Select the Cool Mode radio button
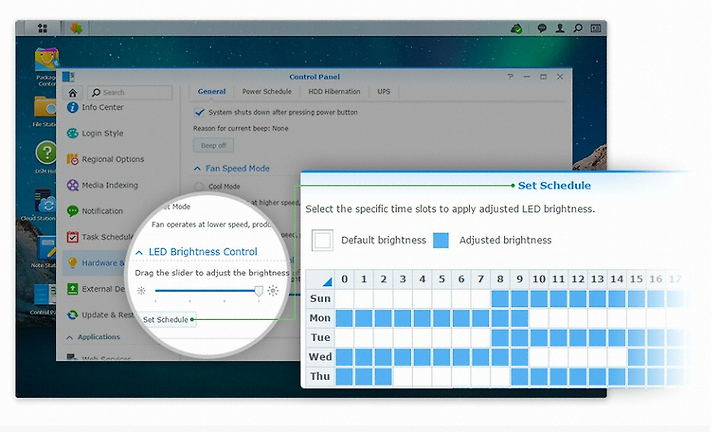The width and height of the screenshot is (720, 432). (x=198, y=186)
